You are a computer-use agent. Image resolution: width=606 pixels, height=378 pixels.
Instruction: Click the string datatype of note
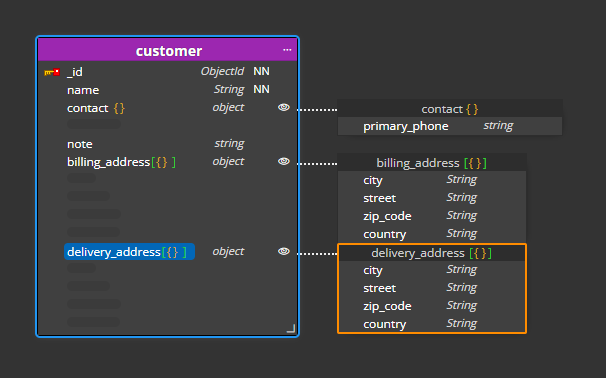pyautogui.click(x=229, y=144)
